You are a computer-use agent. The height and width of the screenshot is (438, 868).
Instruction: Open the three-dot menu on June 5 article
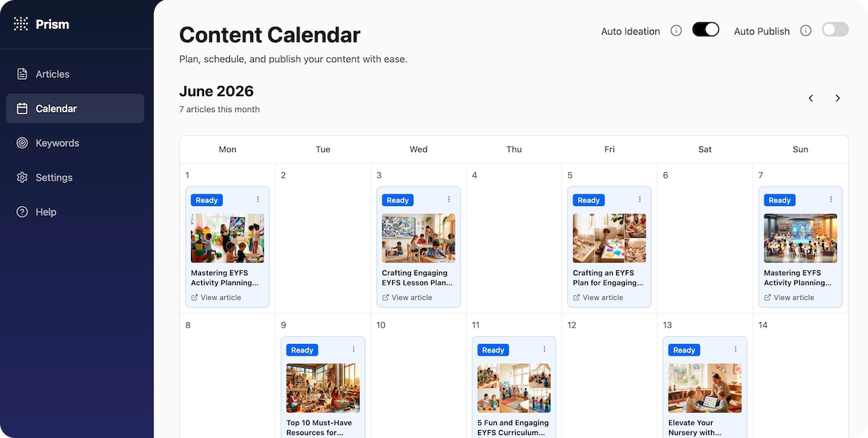[x=639, y=199]
